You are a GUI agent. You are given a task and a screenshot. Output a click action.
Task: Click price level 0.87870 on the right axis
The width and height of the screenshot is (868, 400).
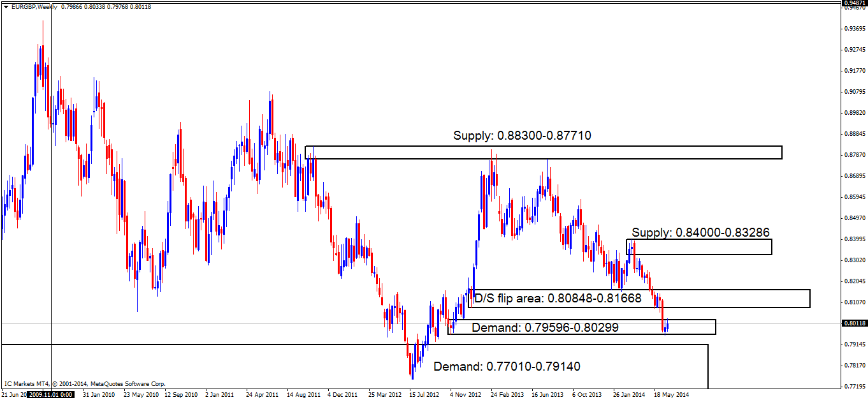tap(853, 155)
